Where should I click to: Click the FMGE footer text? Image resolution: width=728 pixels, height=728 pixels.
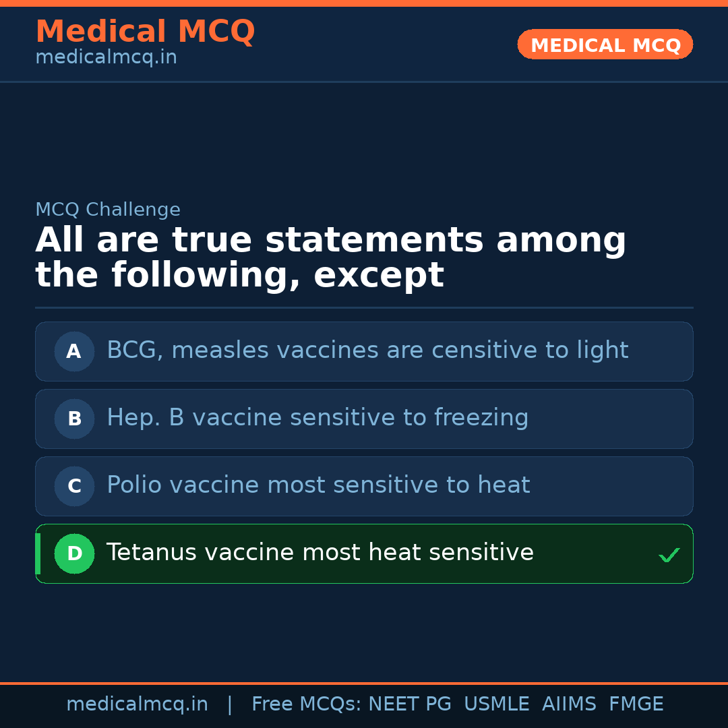pyautogui.click(x=636, y=704)
